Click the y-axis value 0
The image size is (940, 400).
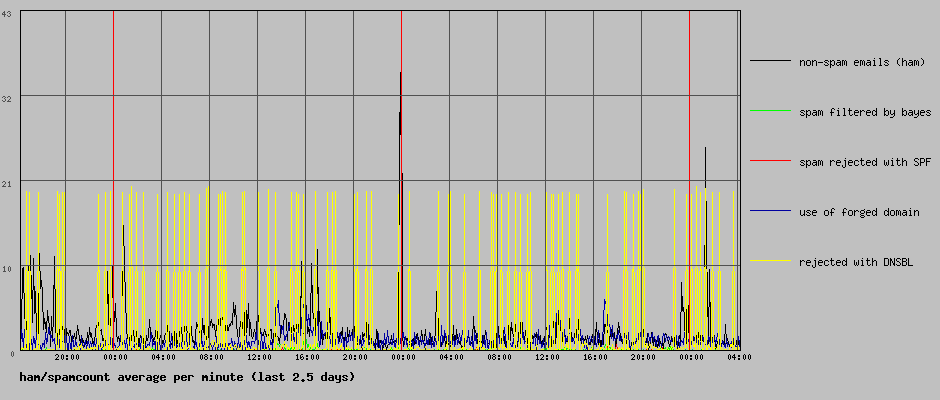tap(11, 354)
